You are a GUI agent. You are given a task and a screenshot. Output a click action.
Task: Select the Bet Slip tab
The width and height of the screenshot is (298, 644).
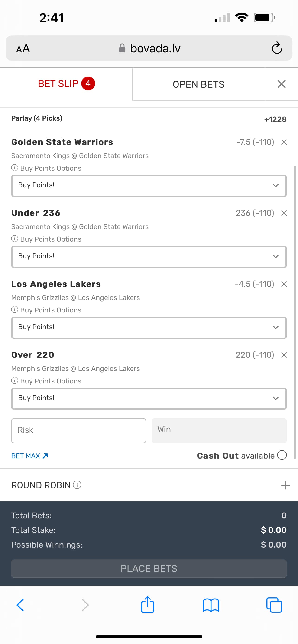(x=66, y=84)
